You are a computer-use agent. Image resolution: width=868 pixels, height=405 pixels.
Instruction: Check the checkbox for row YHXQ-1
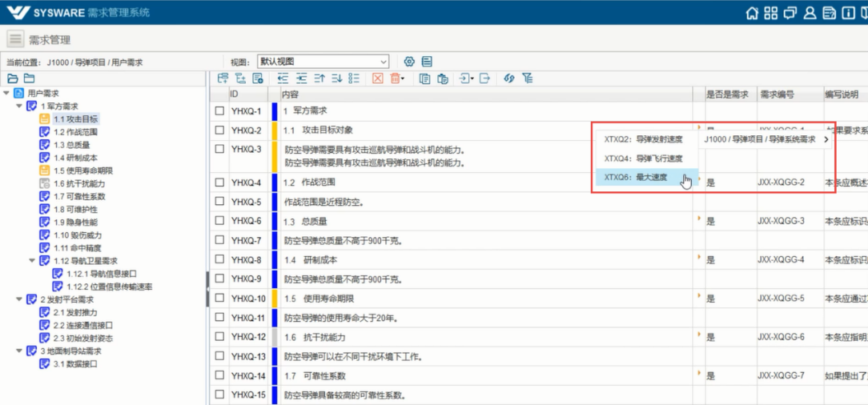click(x=219, y=111)
